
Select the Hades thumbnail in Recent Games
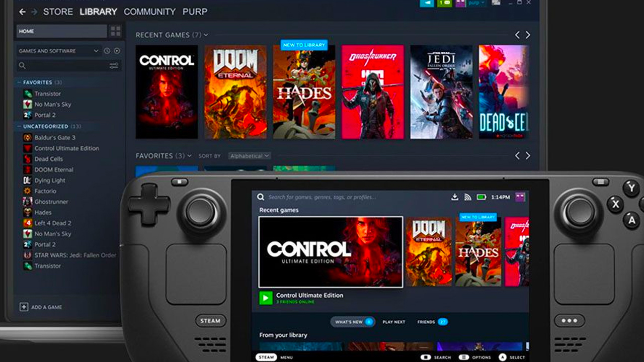coord(304,92)
